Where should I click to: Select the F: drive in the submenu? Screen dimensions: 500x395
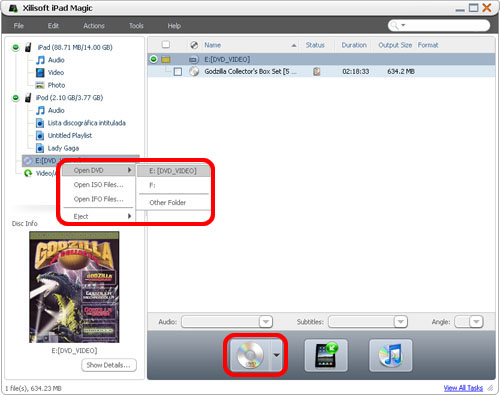coord(173,185)
